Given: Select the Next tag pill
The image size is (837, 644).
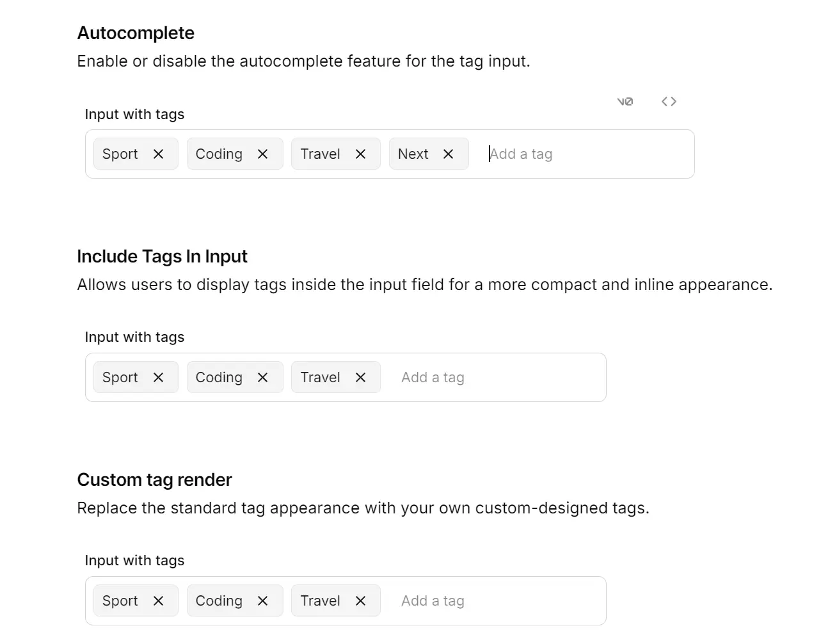Looking at the screenshot, I should [413, 154].
